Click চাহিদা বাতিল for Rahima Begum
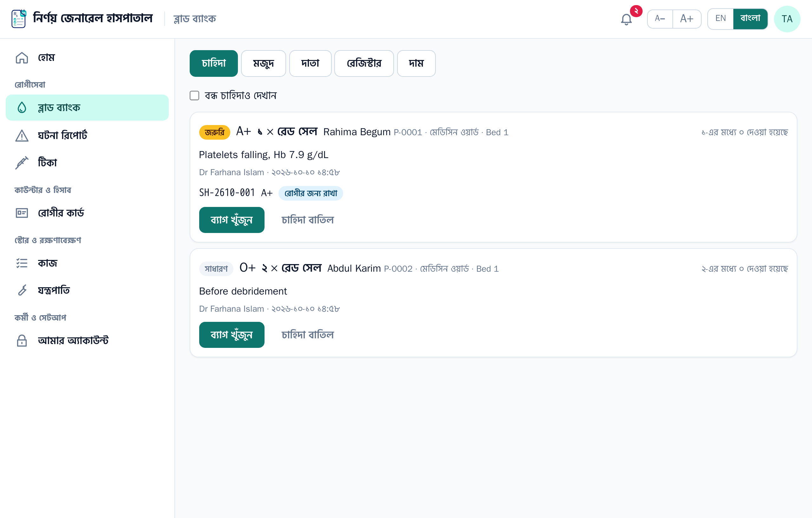 click(x=308, y=220)
